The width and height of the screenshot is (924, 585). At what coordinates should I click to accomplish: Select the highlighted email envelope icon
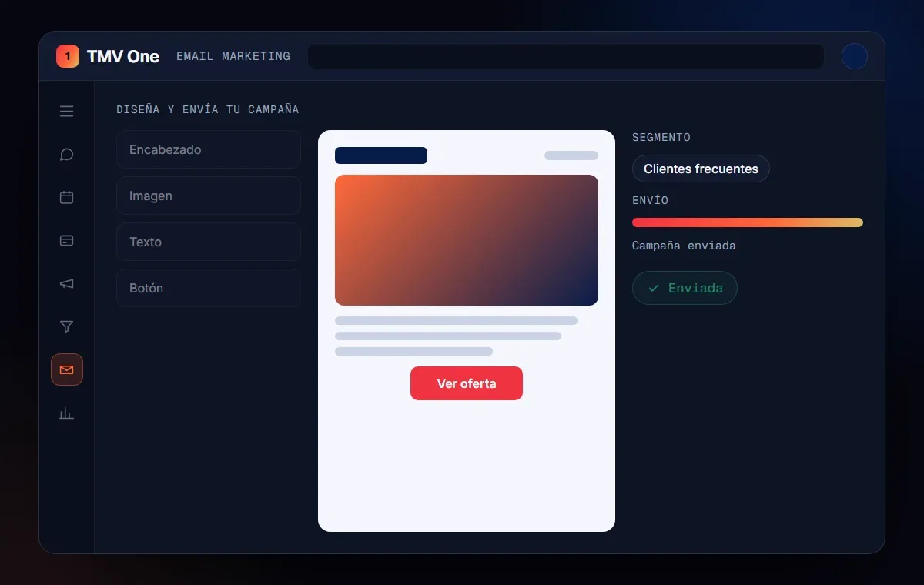point(67,369)
